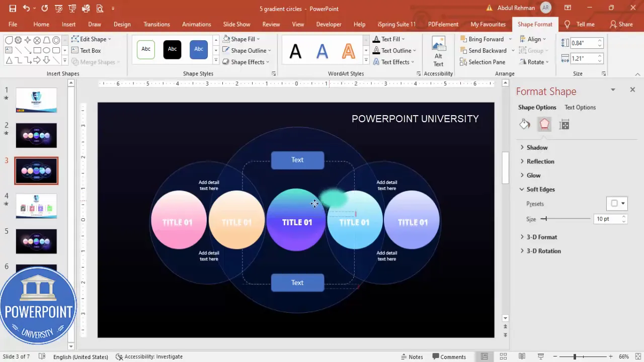The height and width of the screenshot is (362, 644).
Task: Click the Soft Edges Size slider
Action: click(566, 219)
